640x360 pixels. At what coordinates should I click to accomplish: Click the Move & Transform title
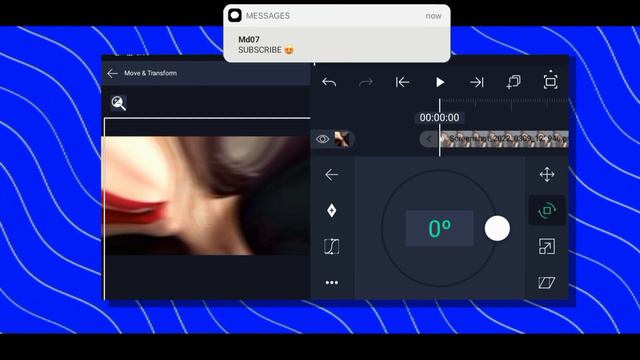tap(151, 73)
